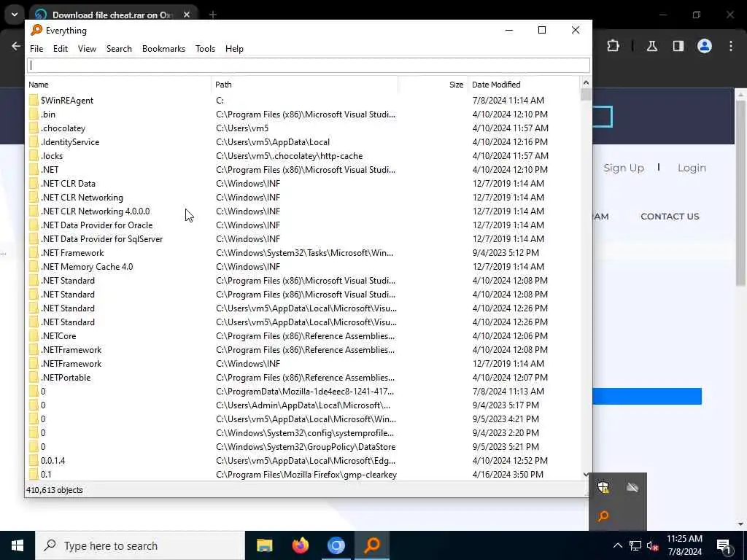747x560 pixels.
Task: Select the .NET CLR Data folder icon
Action: [x=34, y=183]
